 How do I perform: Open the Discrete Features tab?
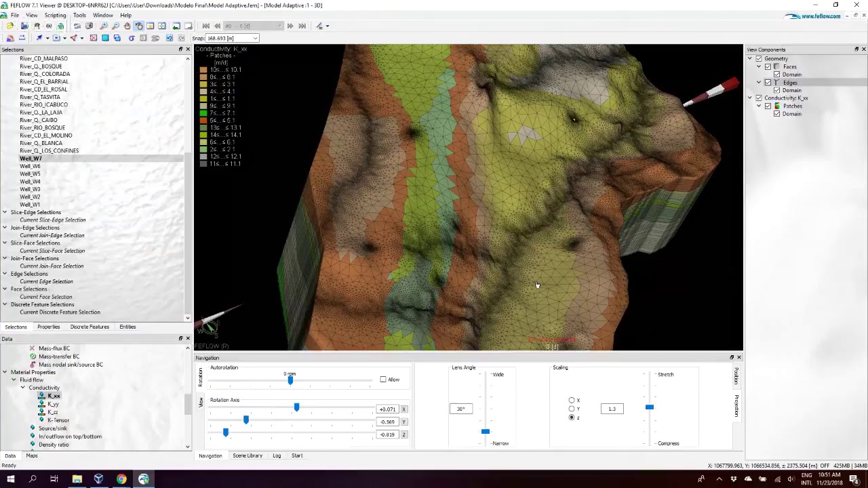coord(90,327)
